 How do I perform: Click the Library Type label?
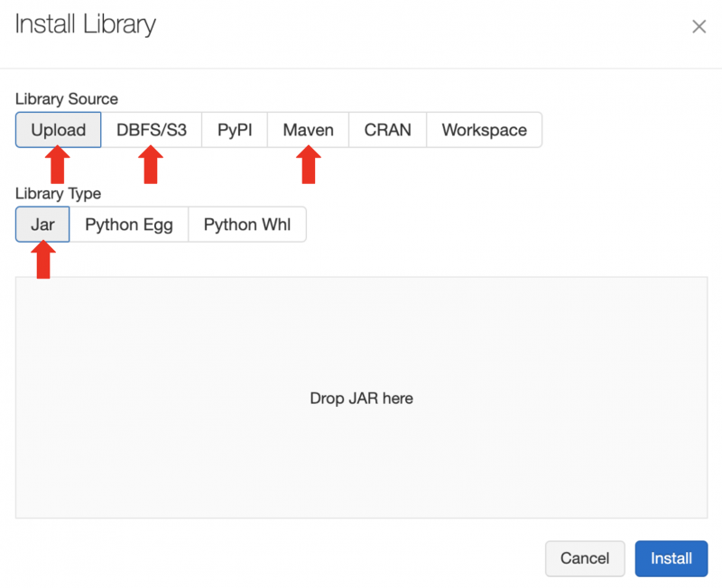(59, 194)
